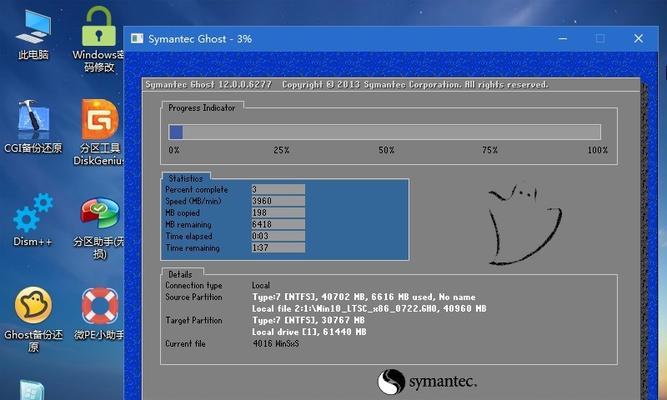
Task: Click the Current file entry in Details
Action: coord(230,343)
